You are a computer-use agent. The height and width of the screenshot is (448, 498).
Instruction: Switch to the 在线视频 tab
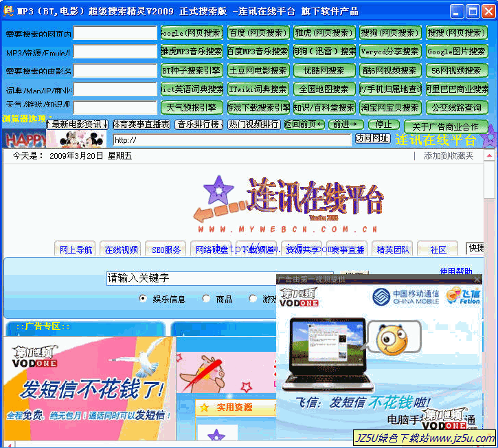[x=122, y=249]
